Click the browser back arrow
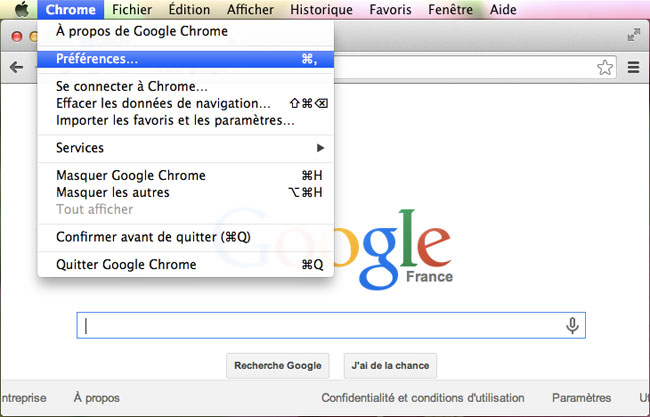 [16, 67]
